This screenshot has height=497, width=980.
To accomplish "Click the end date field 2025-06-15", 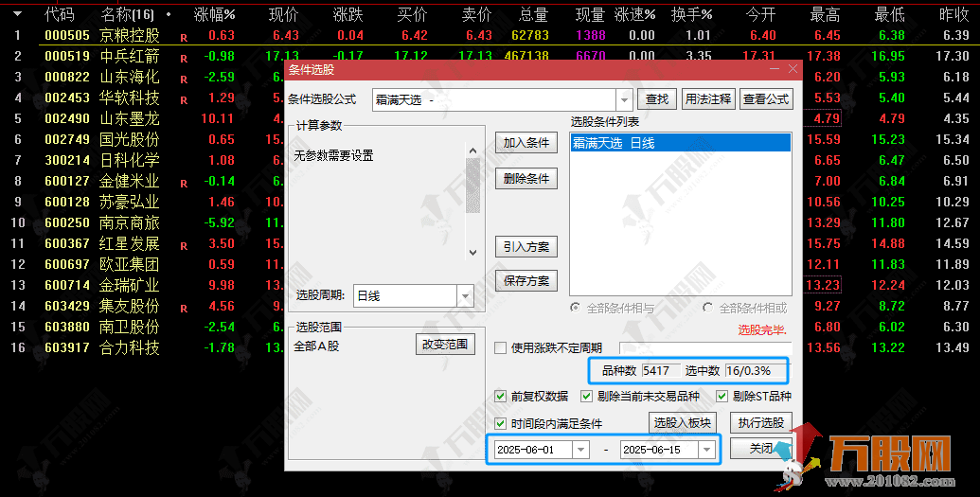I will pyautogui.click(x=659, y=450).
